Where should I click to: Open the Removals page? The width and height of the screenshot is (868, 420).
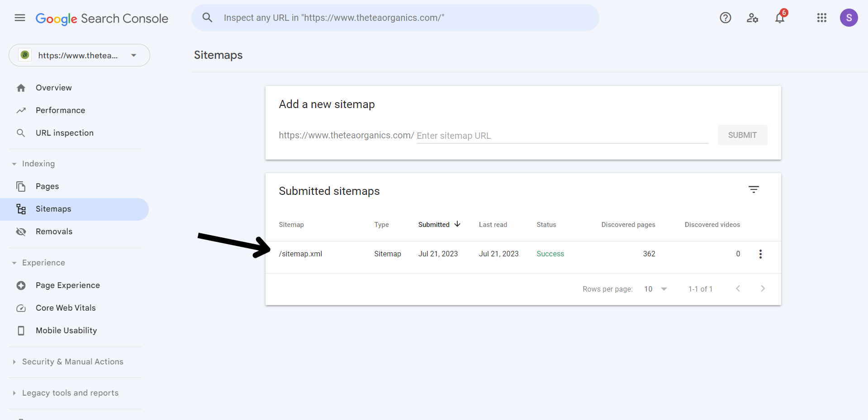(54, 231)
